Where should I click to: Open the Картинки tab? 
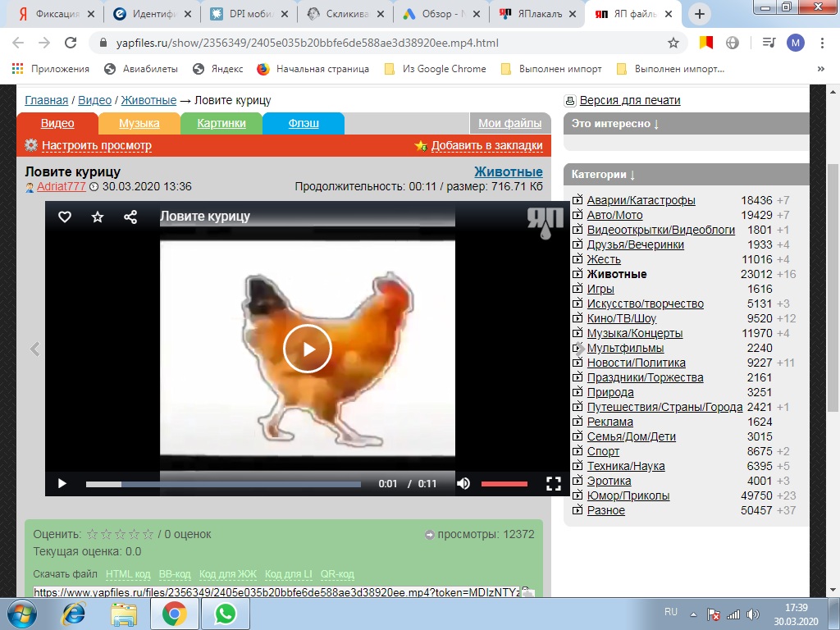pyautogui.click(x=221, y=123)
